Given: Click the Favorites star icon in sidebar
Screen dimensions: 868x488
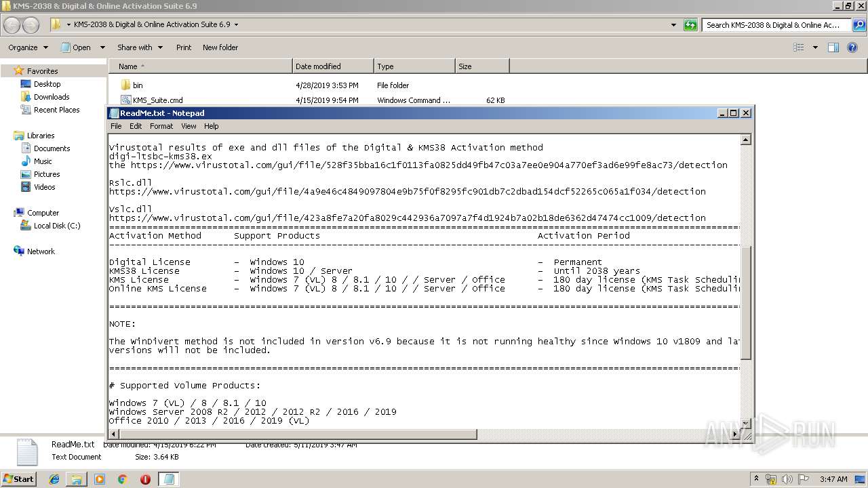Looking at the screenshot, I should [19, 71].
